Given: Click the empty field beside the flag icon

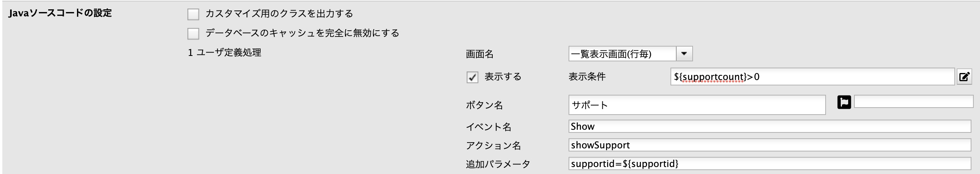Looking at the screenshot, I should click(913, 102).
